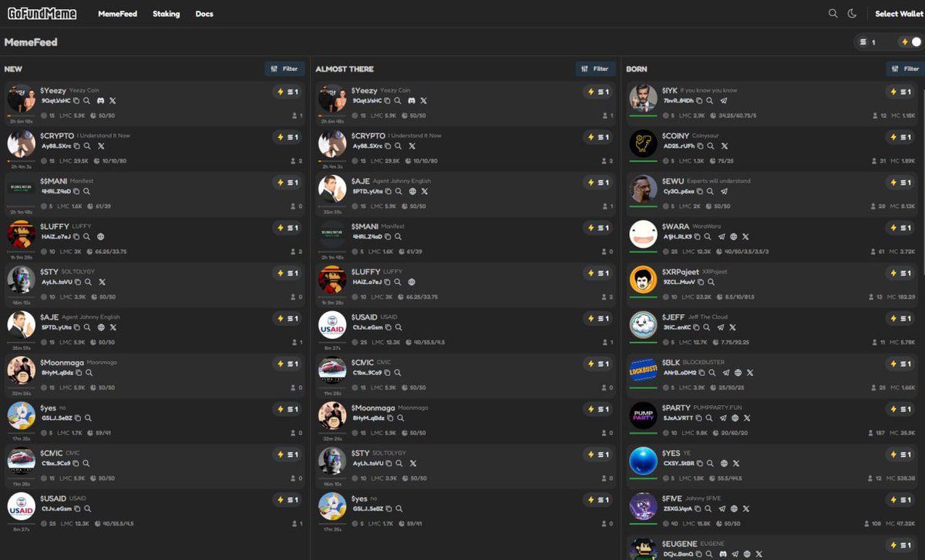Open the Staking page
This screenshot has height=560, width=925.
coord(166,14)
